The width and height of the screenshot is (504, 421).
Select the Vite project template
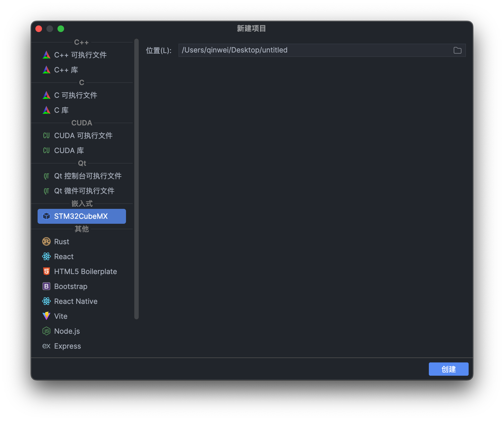click(61, 316)
